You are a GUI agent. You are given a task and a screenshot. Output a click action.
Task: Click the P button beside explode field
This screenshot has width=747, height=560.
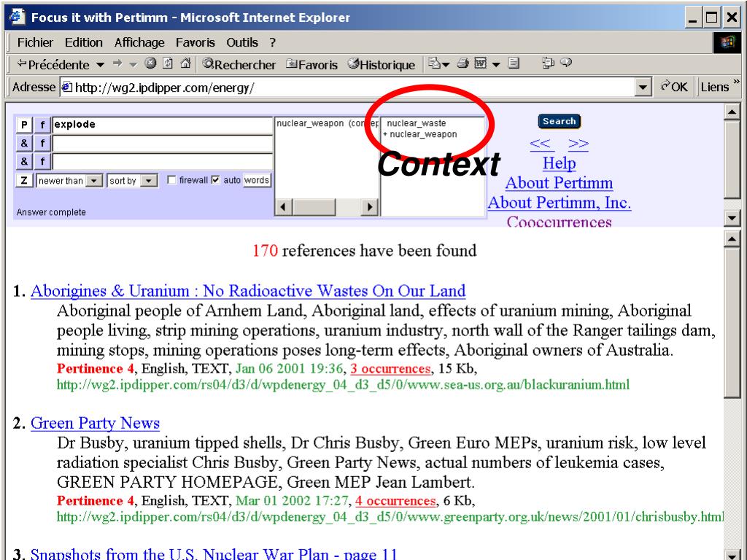click(24, 125)
